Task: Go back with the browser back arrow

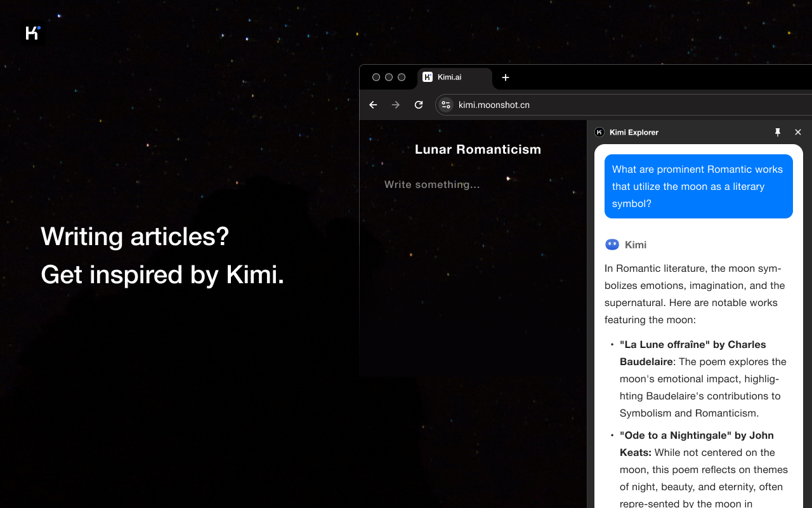Action: point(373,105)
